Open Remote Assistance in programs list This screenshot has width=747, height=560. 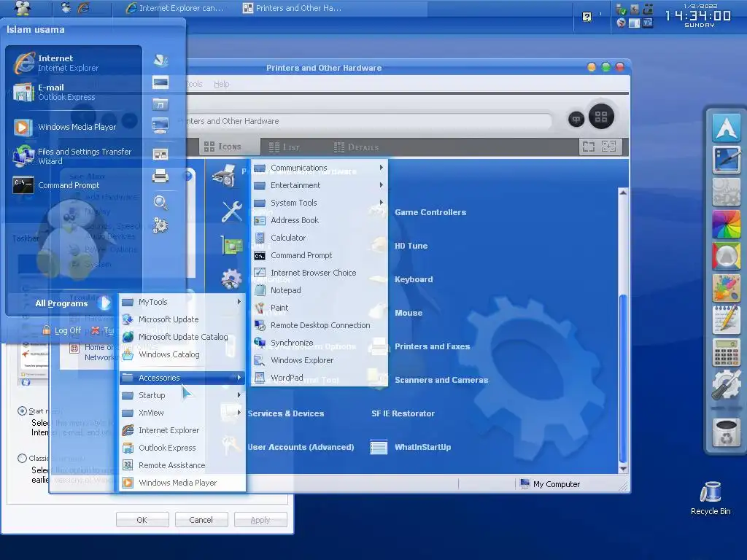tap(182, 465)
